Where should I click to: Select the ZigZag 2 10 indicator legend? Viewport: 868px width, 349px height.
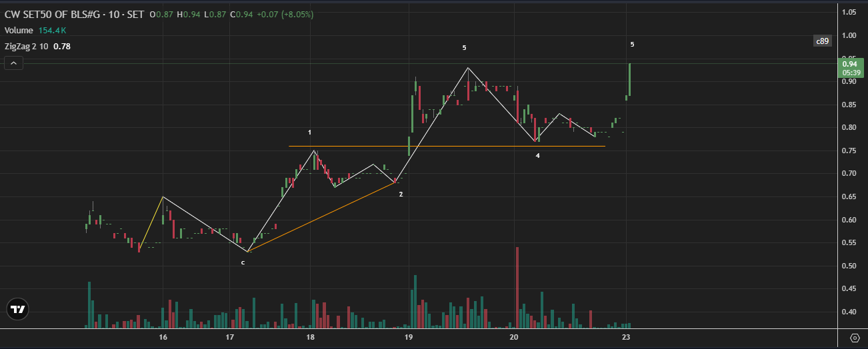[27, 47]
